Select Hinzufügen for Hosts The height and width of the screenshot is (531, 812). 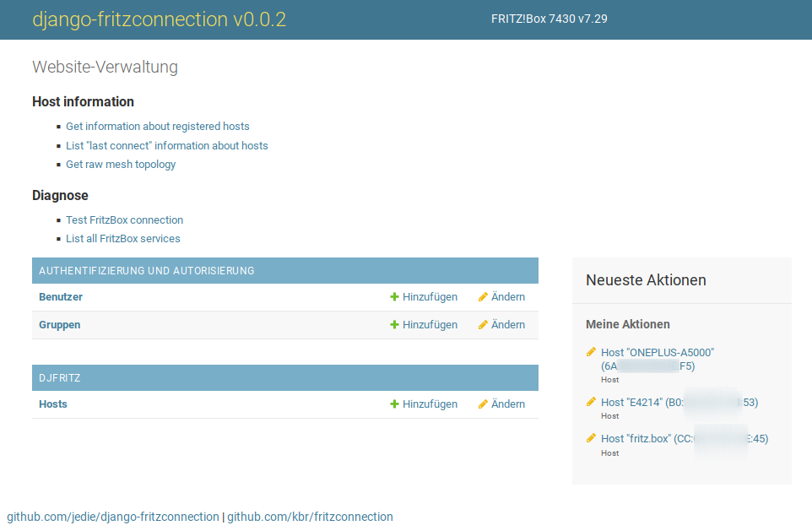coord(430,404)
